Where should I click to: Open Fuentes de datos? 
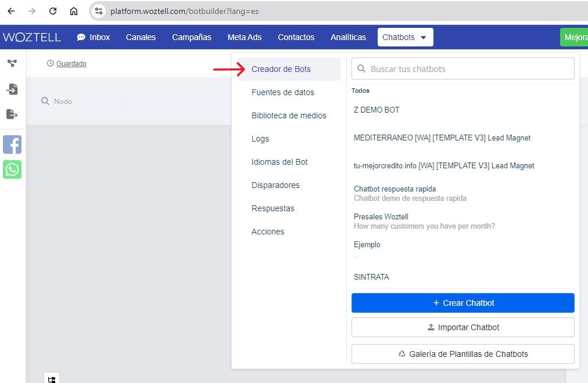(283, 92)
